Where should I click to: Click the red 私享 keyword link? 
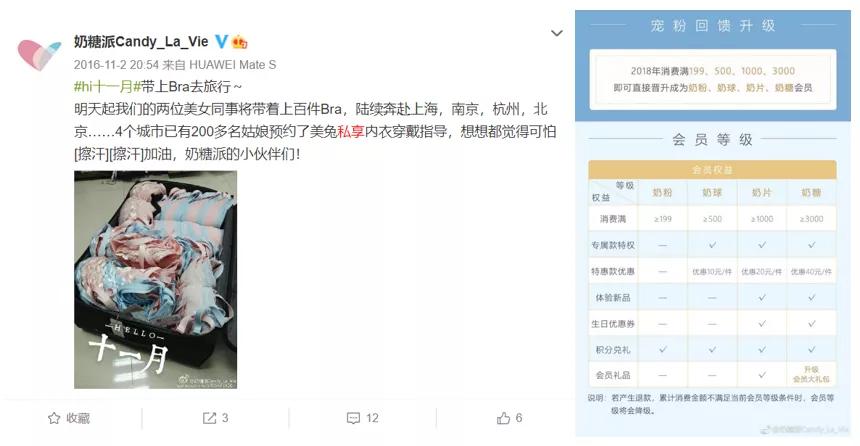(x=351, y=132)
